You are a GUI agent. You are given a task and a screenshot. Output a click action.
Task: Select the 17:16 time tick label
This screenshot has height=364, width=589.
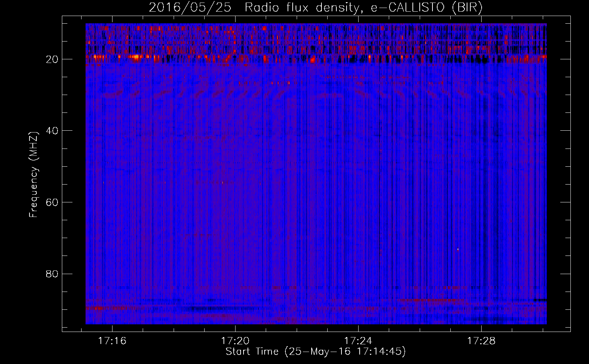[x=112, y=341]
